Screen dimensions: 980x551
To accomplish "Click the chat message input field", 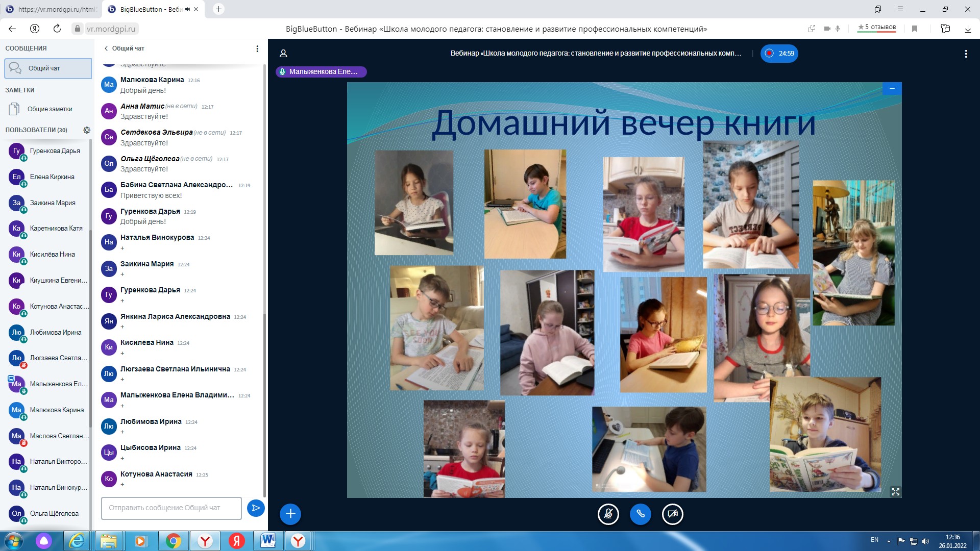I will coord(171,508).
